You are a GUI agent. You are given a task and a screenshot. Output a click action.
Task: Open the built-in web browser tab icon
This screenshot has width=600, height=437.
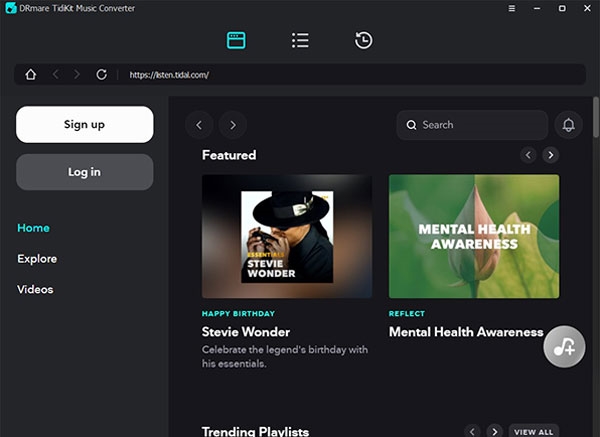(x=236, y=40)
